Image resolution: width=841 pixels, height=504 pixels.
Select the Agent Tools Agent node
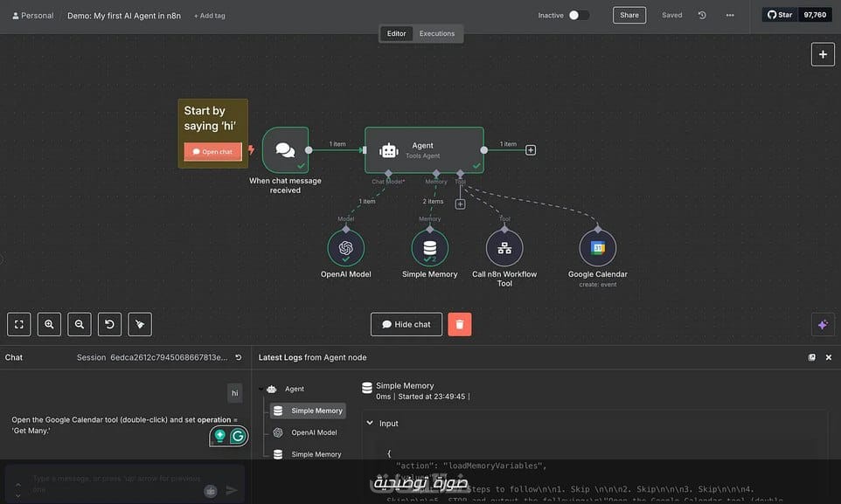(x=424, y=149)
